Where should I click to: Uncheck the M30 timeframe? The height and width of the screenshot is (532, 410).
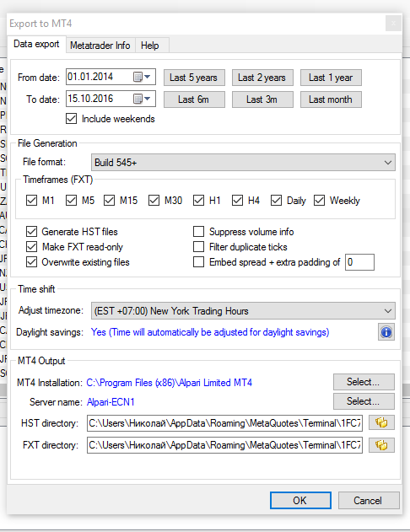point(154,200)
